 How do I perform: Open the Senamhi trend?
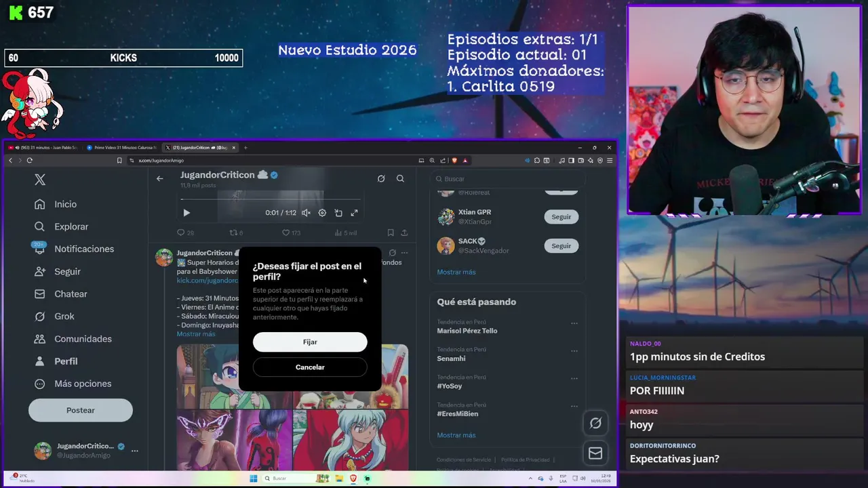tap(452, 359)
